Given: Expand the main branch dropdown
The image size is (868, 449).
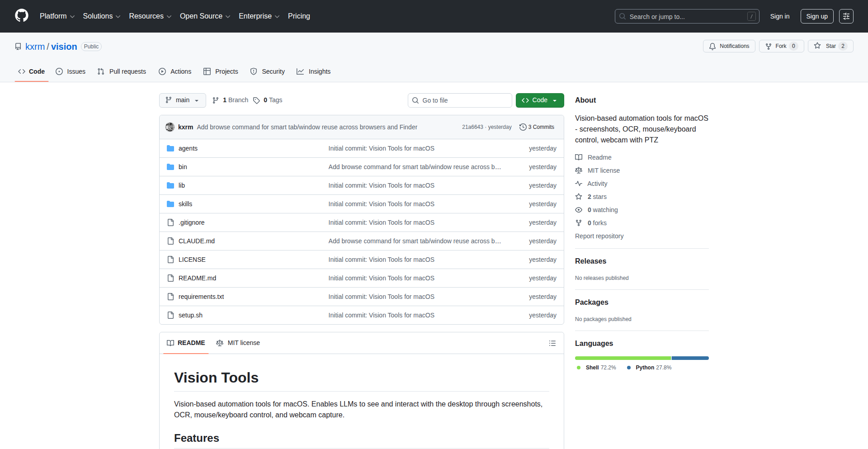Looking at the screenshot, I should 182,100.
